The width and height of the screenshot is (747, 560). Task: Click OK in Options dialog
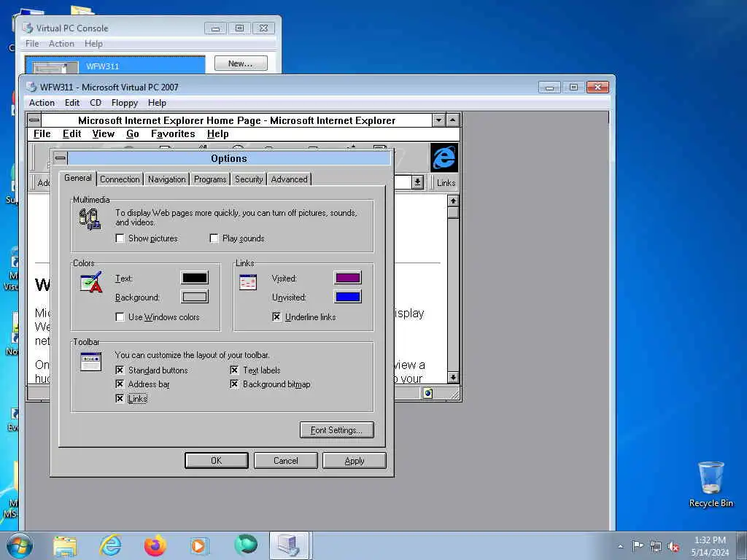tap(216, 461)
